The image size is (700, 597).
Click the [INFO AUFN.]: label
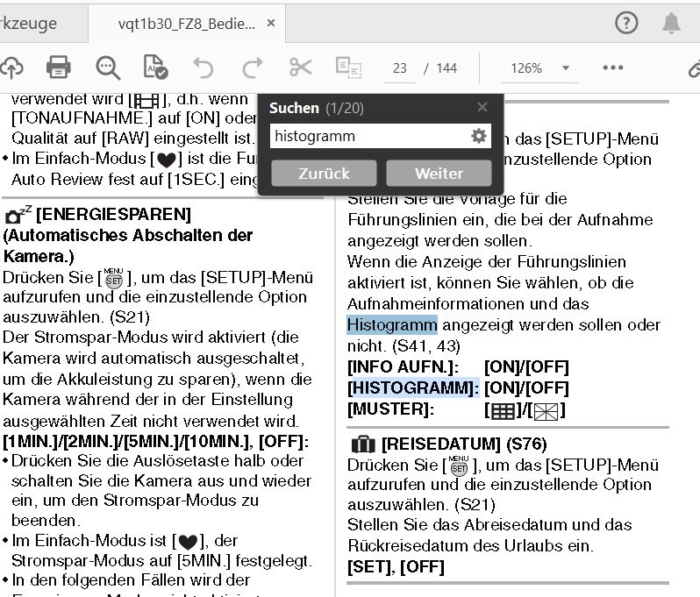(404, 366)
